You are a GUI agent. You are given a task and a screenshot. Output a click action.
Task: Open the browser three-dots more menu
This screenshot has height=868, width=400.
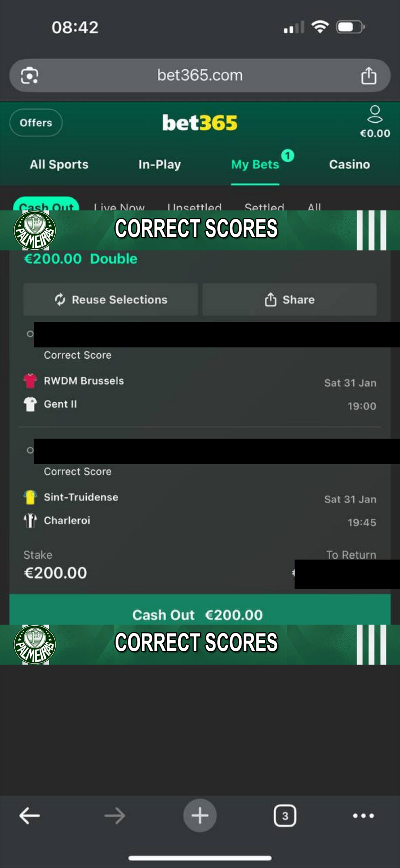(x=363, y=815)
